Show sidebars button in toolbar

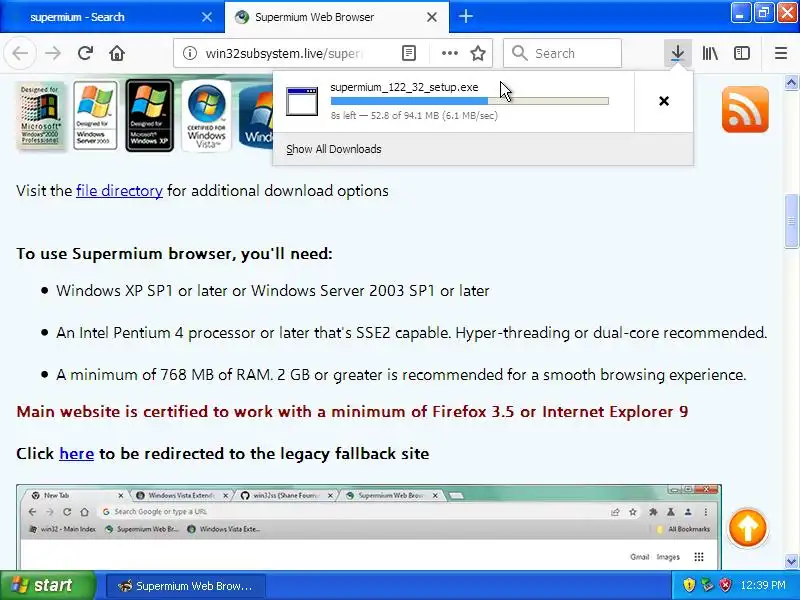coord(742,53)
